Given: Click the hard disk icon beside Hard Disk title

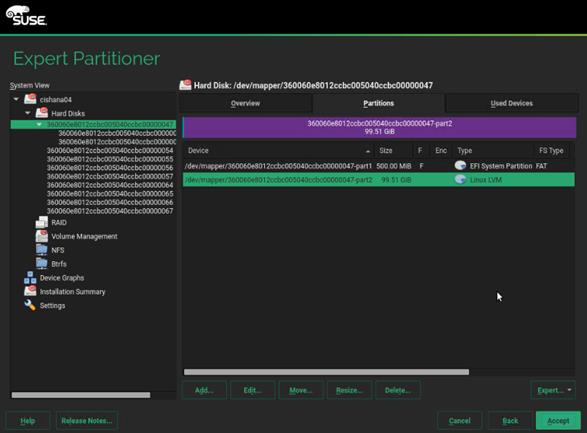Looking at the screenshot, I should [x=185, y=85].
